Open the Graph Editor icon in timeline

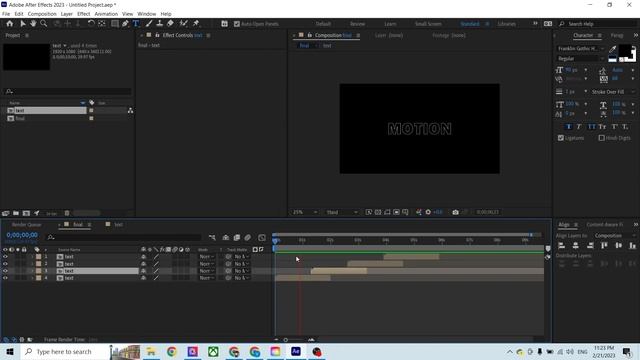pyautogui.click(x=262, y=238)
